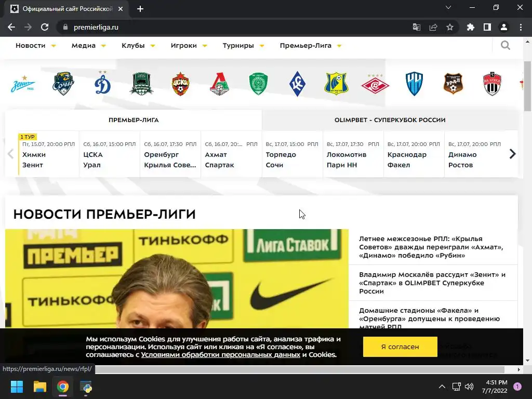Close the premierliga.ru browser tab
The image size is (532, 399).
[121, 9]
